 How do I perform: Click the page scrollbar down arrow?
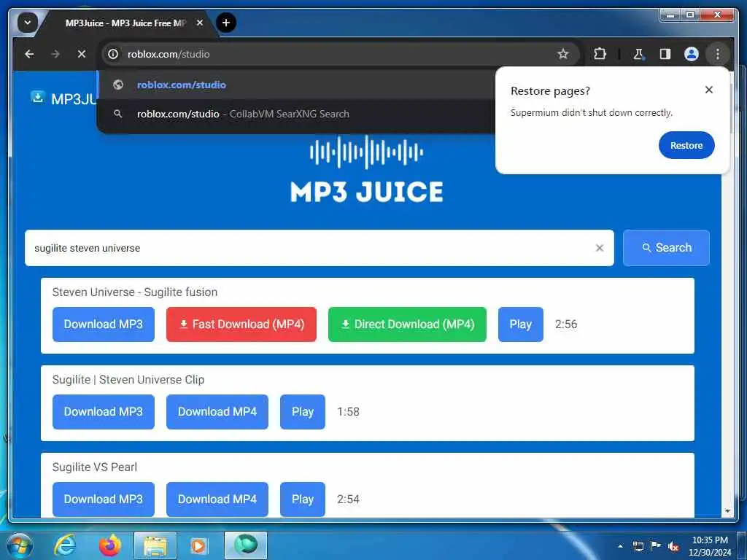[727, 511]
